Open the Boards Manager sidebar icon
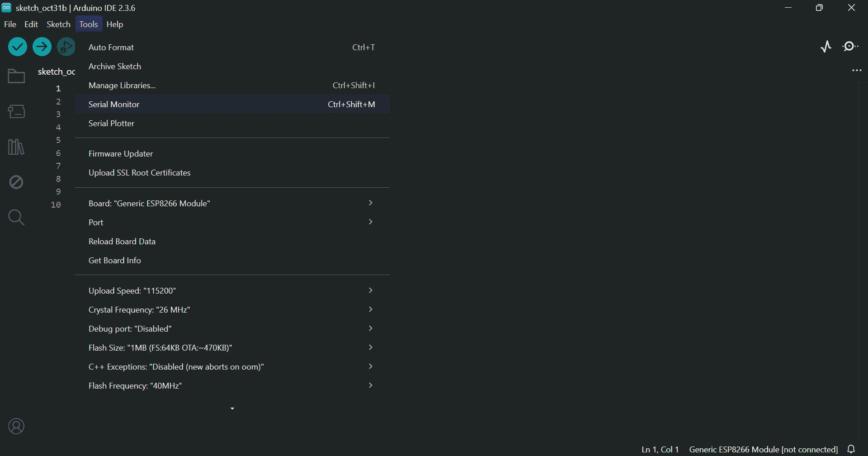This screenshot has width=868, height=456. pos(16,111)
